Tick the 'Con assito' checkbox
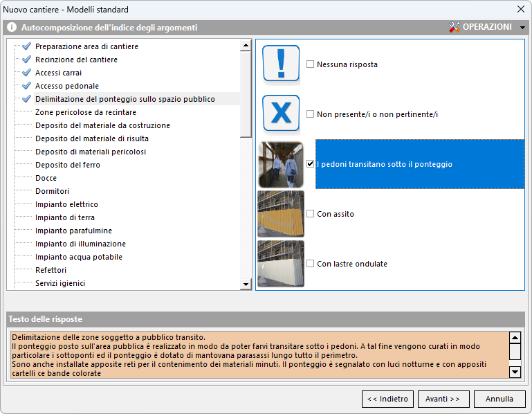This screenshot has width=532, height=414. pos(311,214)
